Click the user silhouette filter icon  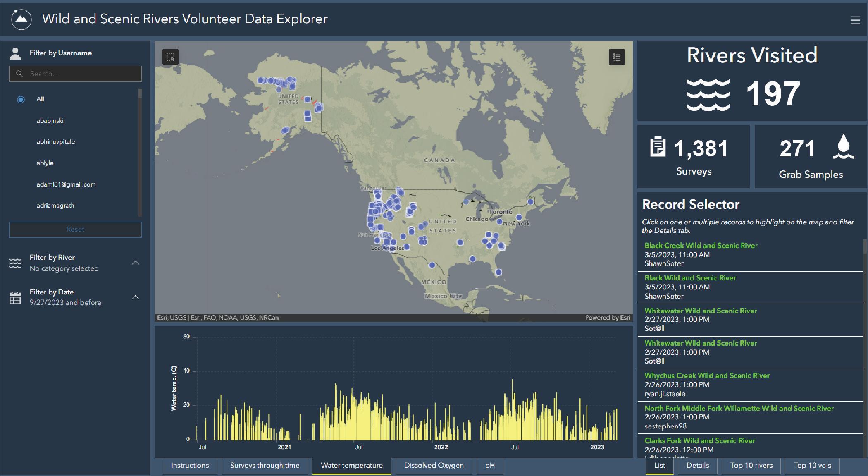pos(15,53)
